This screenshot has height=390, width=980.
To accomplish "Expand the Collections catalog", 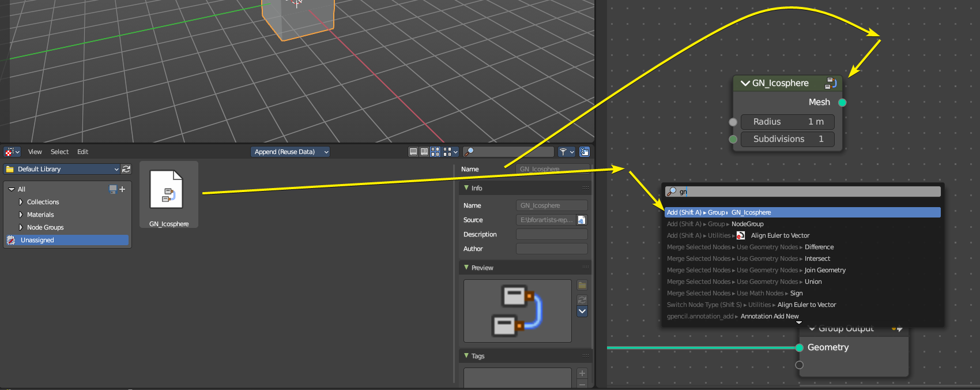I will click(21, 202).
